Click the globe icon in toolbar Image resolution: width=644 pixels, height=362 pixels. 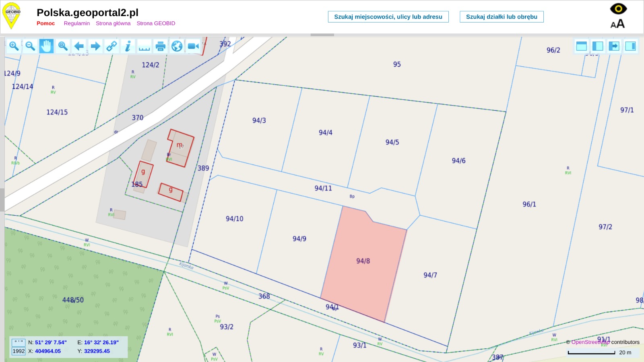[177, 46]
